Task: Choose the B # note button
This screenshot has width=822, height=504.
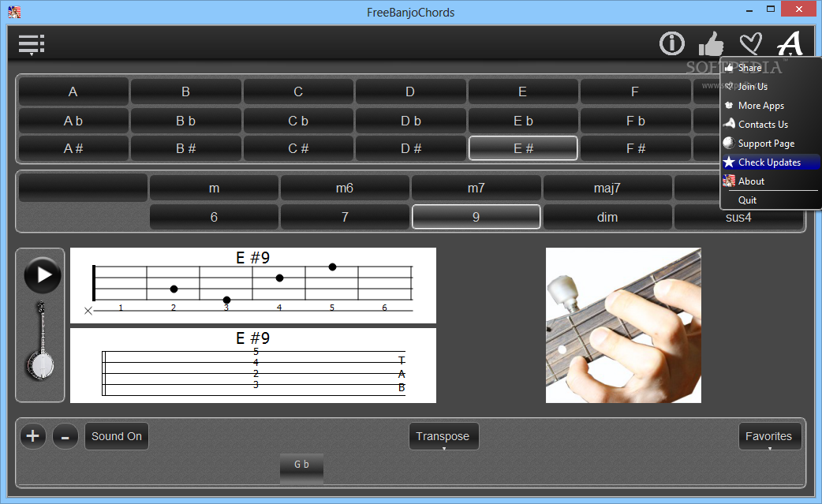Action: coord(185,148)
